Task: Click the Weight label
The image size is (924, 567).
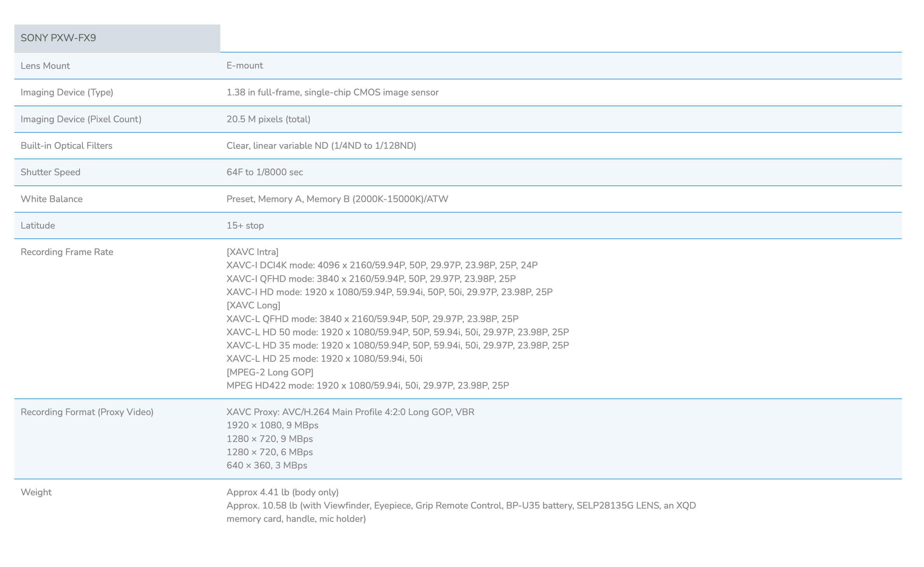Action: (x=36, y=492)
